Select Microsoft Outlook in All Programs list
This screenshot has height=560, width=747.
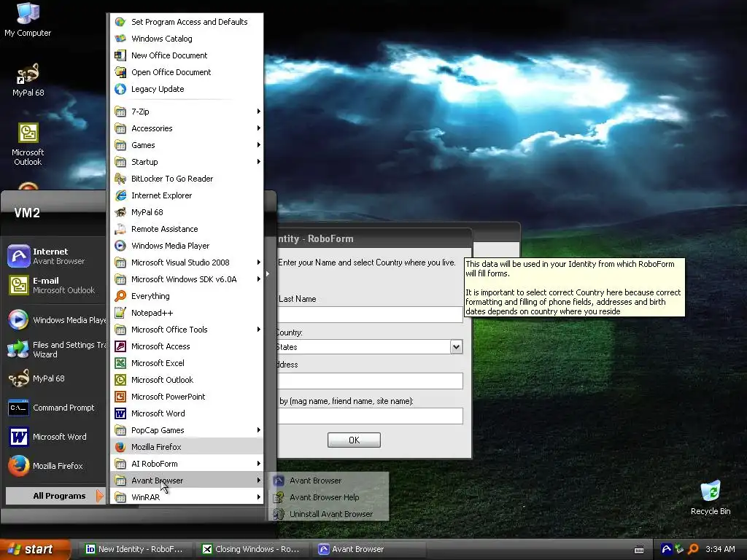187,380
